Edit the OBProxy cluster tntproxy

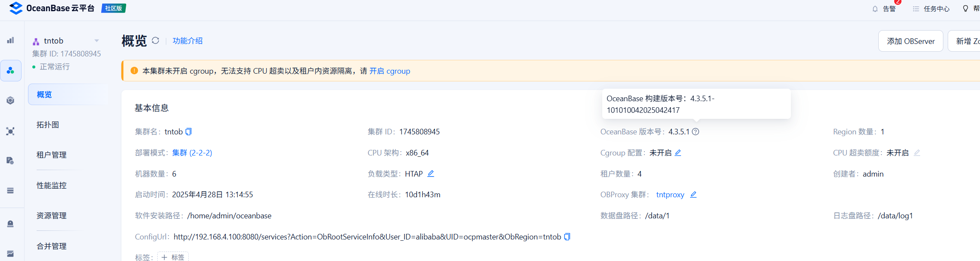coord(693,195)
